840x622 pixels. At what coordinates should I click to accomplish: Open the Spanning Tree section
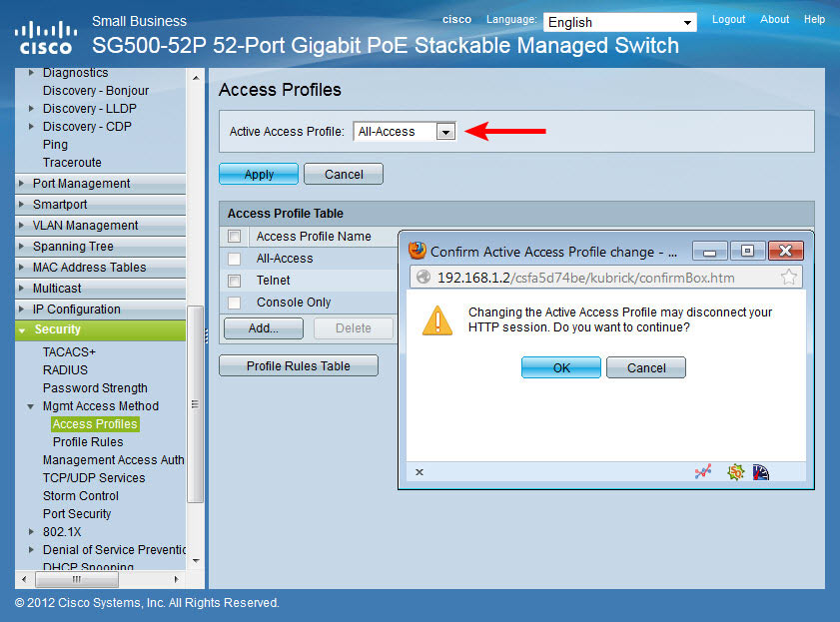[x=101, y=247]
